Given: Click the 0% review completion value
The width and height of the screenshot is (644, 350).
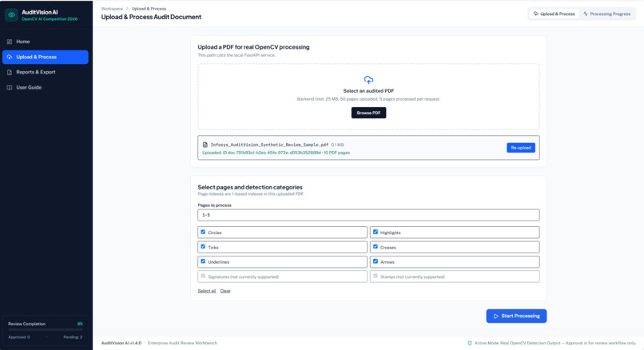Looking at the screenshot, I should tap(80, 324).
